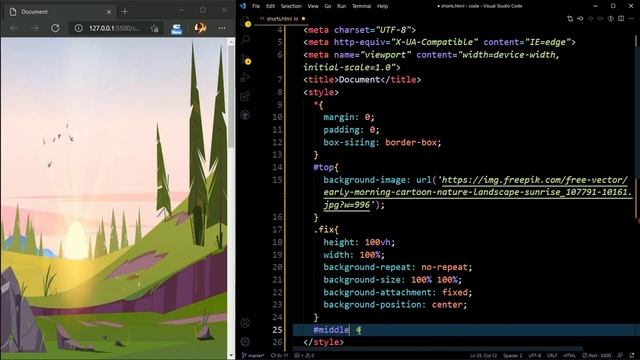
Task: Open browser Settings and more menu
Action: pyautogui.click(x=222, y=28)
